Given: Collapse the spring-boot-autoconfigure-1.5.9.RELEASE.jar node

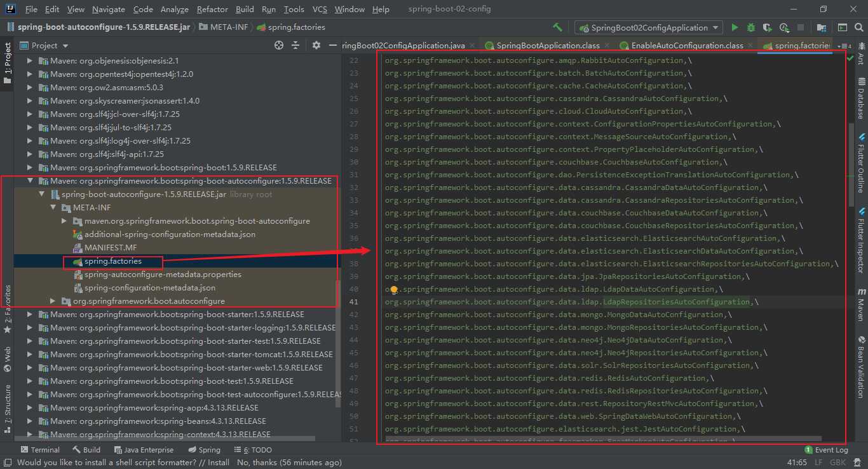Looking at the screenshot, I should (x=42, y=194).
